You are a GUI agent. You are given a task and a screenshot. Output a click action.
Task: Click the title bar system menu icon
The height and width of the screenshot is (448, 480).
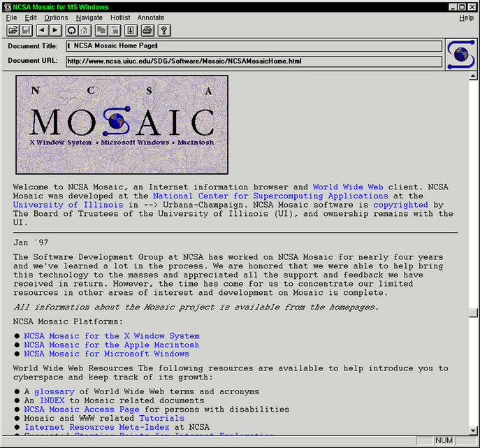click(8, 7)
